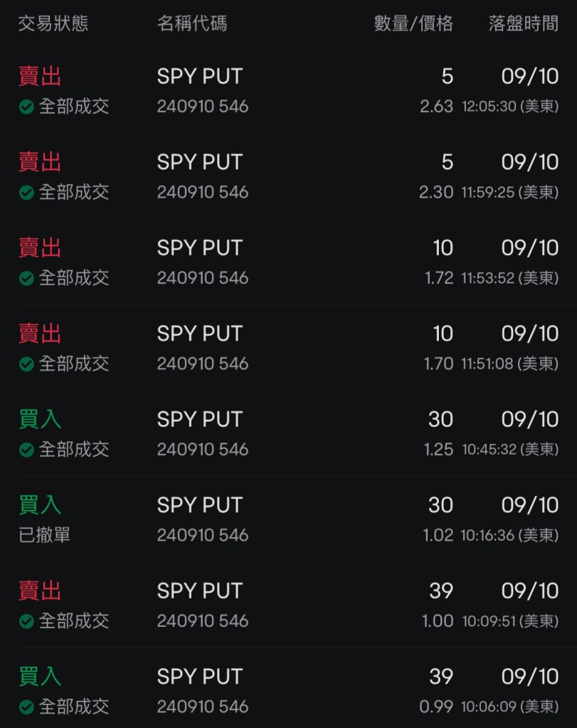Click the 買入 label of the 0.99 order
The width and height of the screenshot is (577, 728).
coord(40,676)
